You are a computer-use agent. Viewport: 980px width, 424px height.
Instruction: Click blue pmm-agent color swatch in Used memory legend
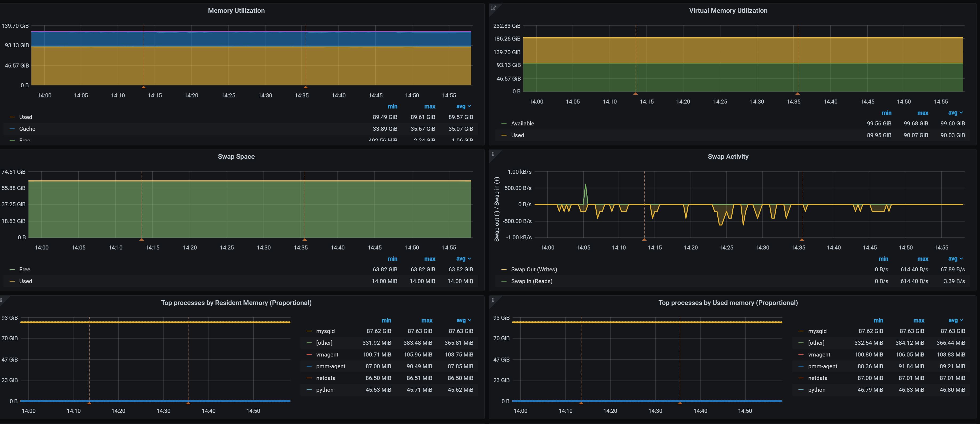[801, 367]
